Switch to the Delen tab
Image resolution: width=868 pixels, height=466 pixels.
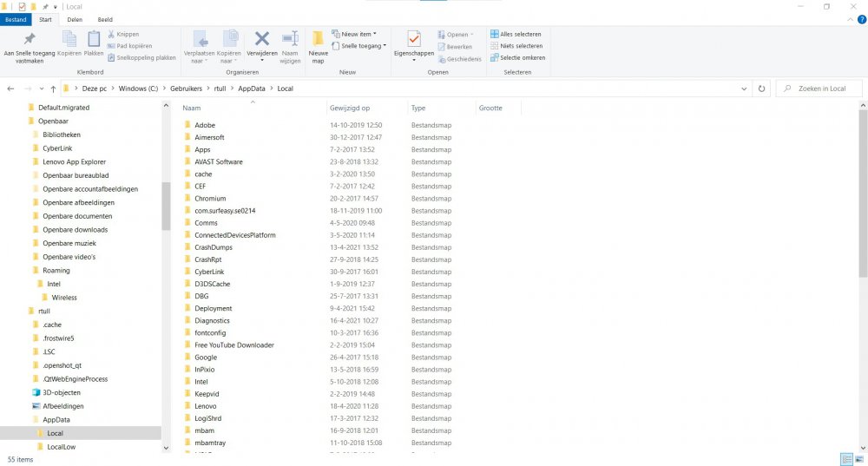point(76,18)
